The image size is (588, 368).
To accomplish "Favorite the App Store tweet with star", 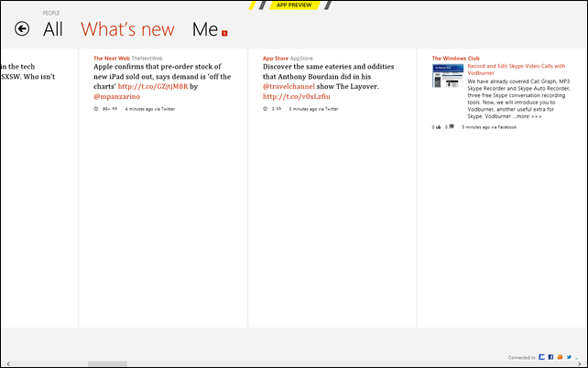I will tap(265, 109).
